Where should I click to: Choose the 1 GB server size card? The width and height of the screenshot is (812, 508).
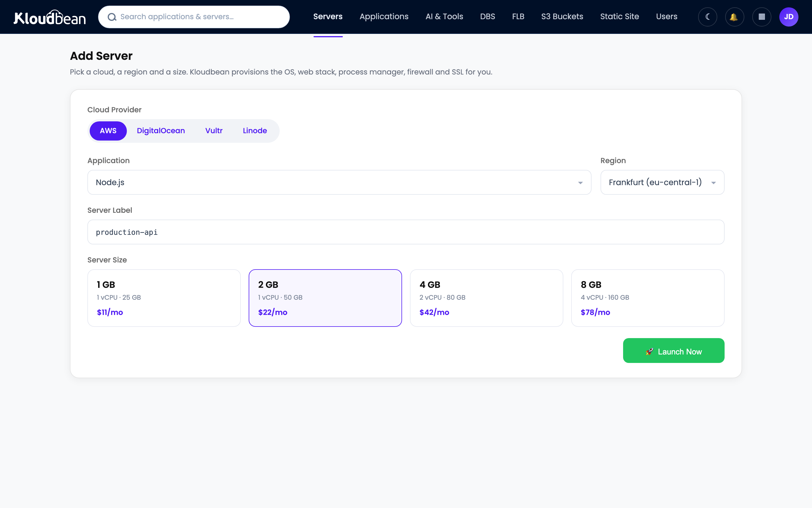[164, 298]
